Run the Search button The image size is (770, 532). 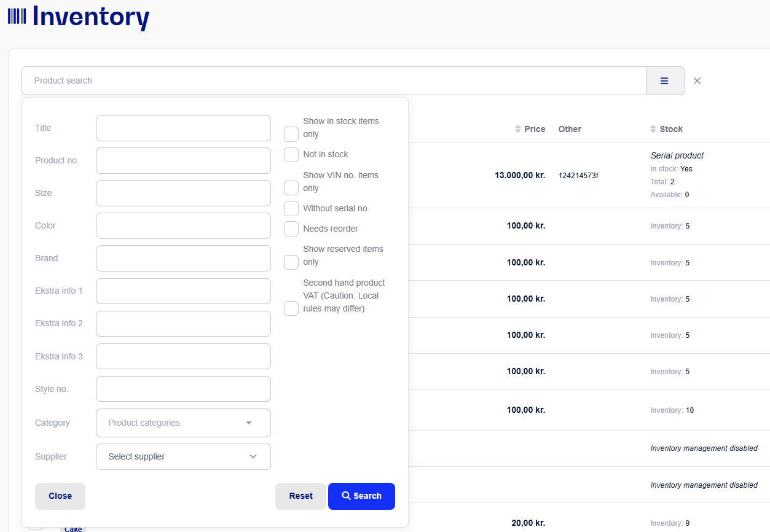pos(361,496)
